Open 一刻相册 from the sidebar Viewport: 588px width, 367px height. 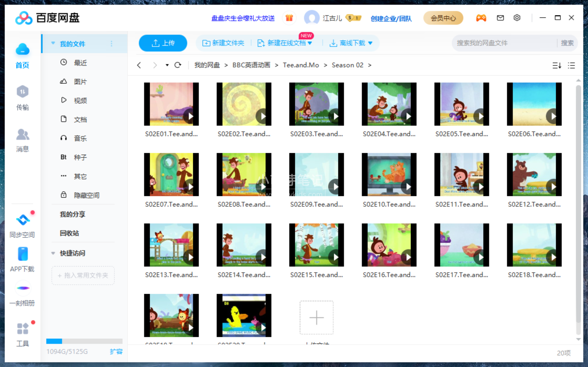22,294
